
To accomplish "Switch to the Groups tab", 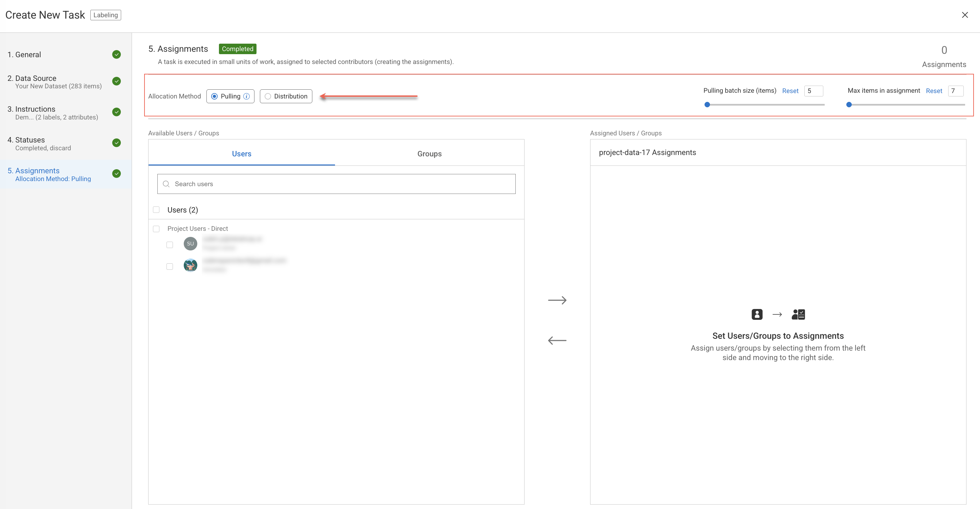I will [x=429, y=154].
